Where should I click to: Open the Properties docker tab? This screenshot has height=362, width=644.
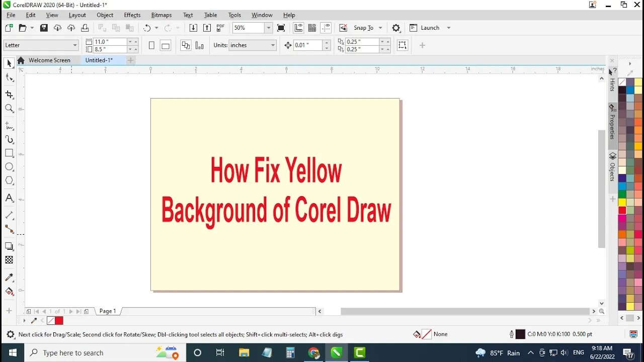click(612, 122)
